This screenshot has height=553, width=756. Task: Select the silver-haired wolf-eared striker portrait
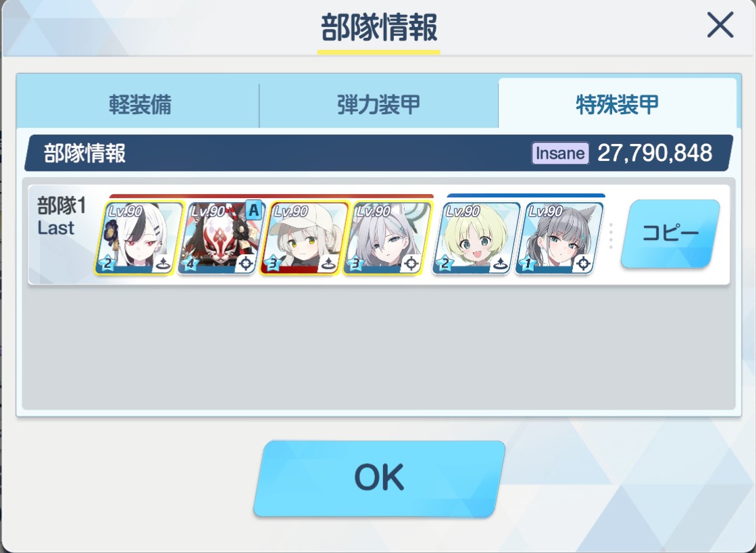coord(387,238)
